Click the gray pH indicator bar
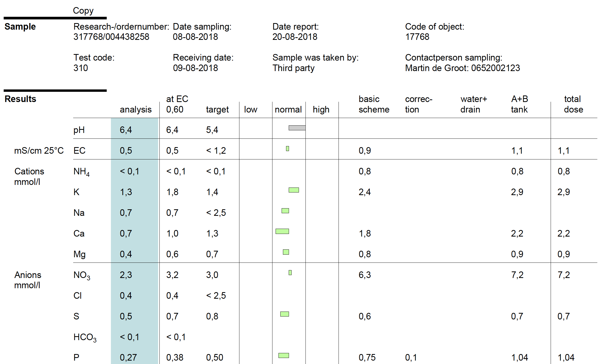The height and width of the screenshot is (364, 601). click(297, 128)
